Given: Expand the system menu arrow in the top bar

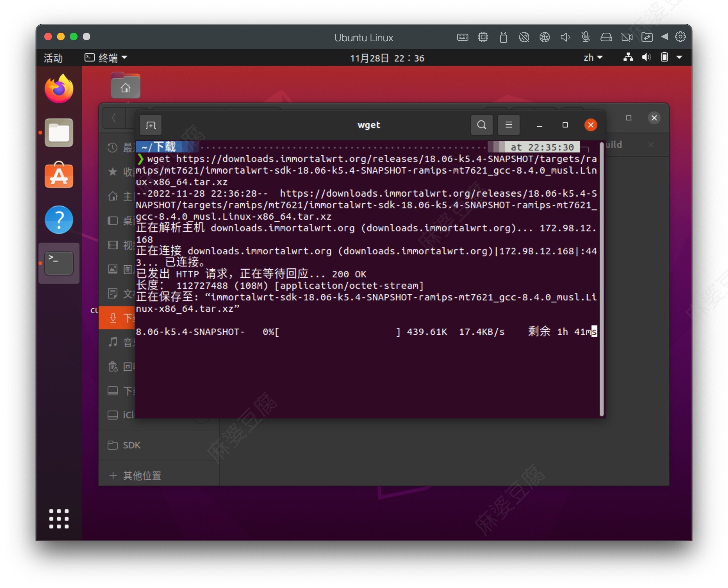Looking at the screenshot, I should [x=679, y=58].
